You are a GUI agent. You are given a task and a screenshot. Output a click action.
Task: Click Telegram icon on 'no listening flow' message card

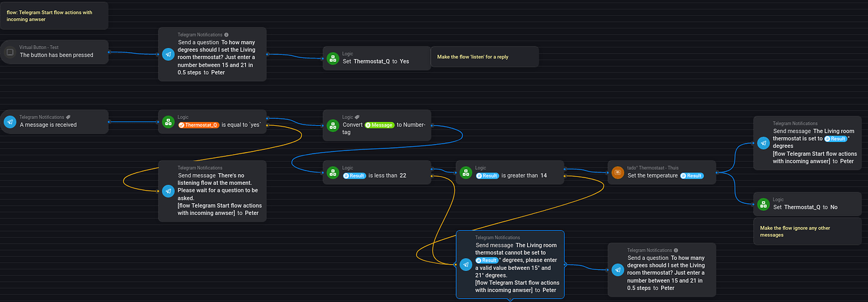168,191
